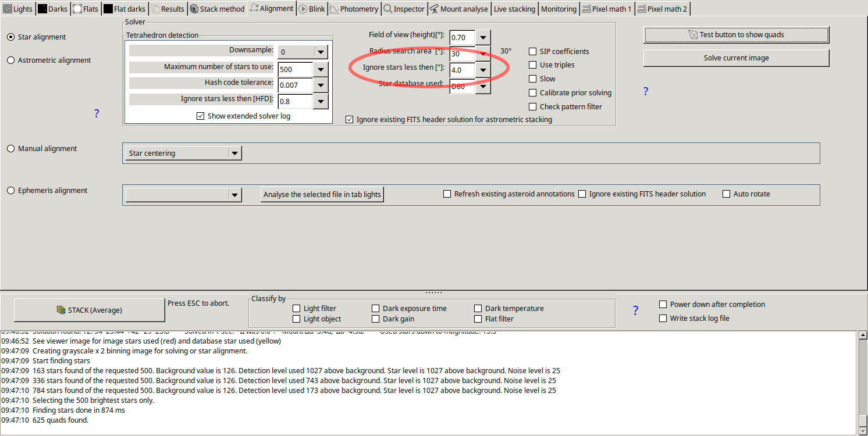This screenshot has width=868, height=436.
Task: Open the Results tab
Action: pyautogui.click(x=168, y=9)
